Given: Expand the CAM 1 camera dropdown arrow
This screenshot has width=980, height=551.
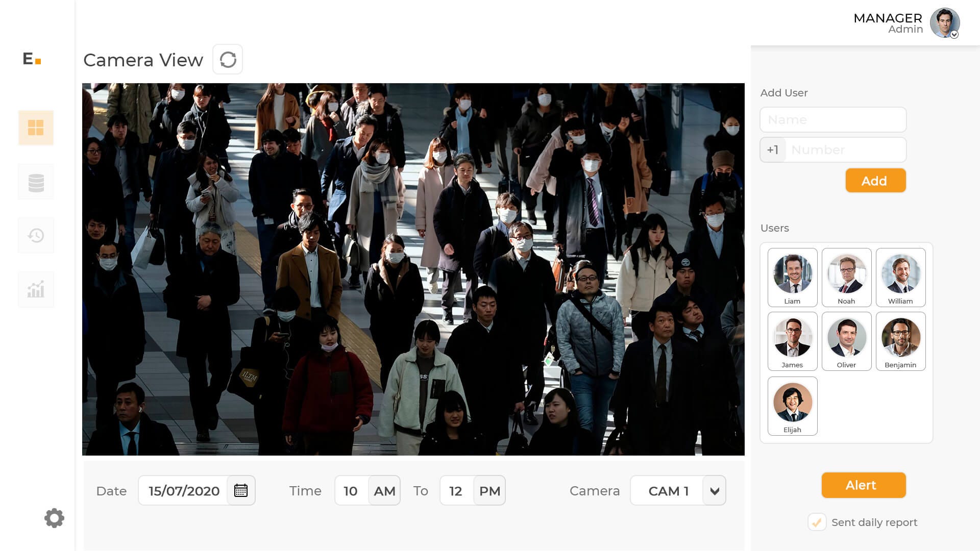Looking at the screenshot, I should click(714, 491).
